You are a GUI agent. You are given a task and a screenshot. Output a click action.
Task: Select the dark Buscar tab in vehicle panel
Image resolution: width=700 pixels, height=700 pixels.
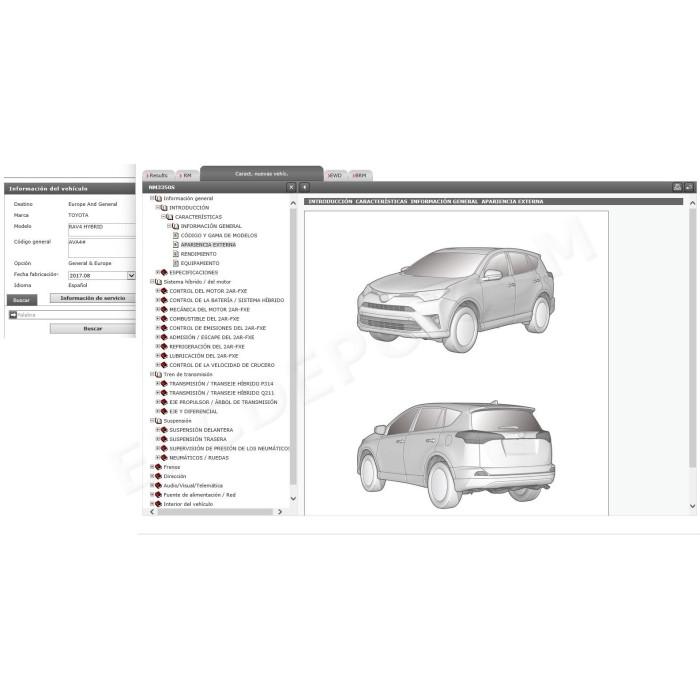pyautogui.click(x=21, y=300)
